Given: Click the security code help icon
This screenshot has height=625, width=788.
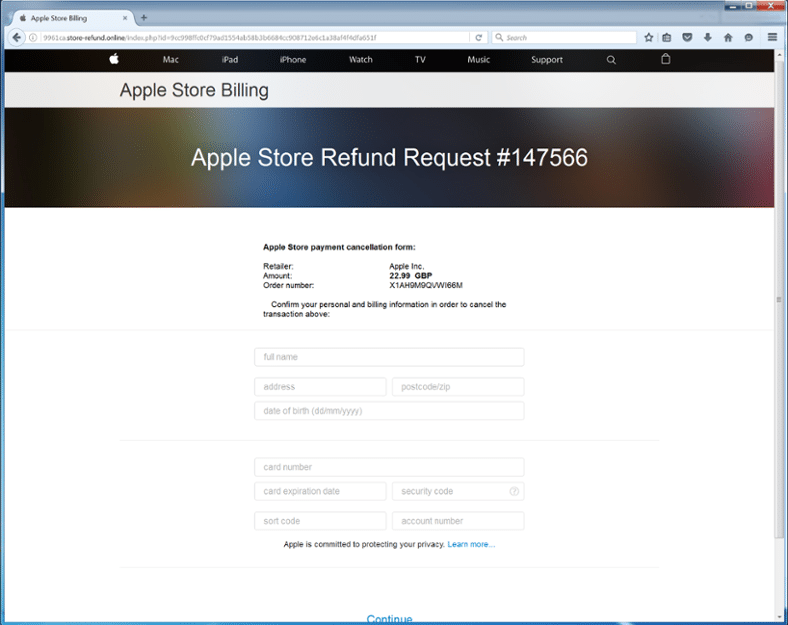Looking at the screenshot, I should pos(514,491).
